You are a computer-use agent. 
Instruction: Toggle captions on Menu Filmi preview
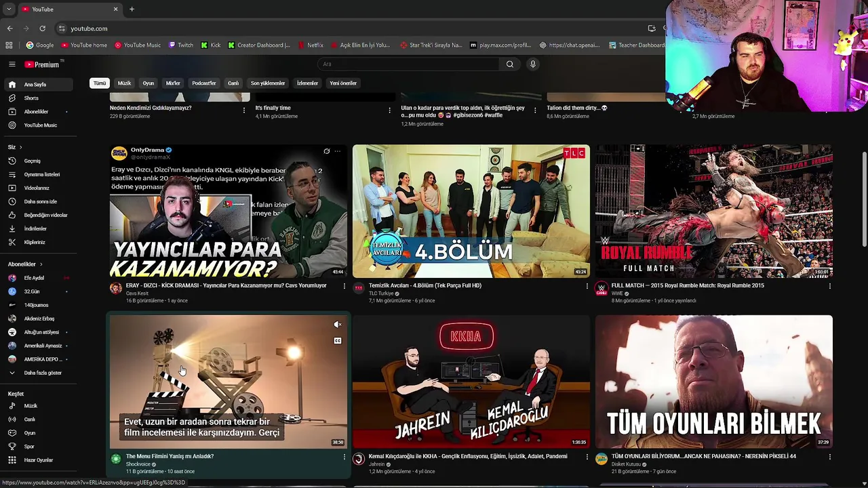pyautogui.click(x=337, y=341)
